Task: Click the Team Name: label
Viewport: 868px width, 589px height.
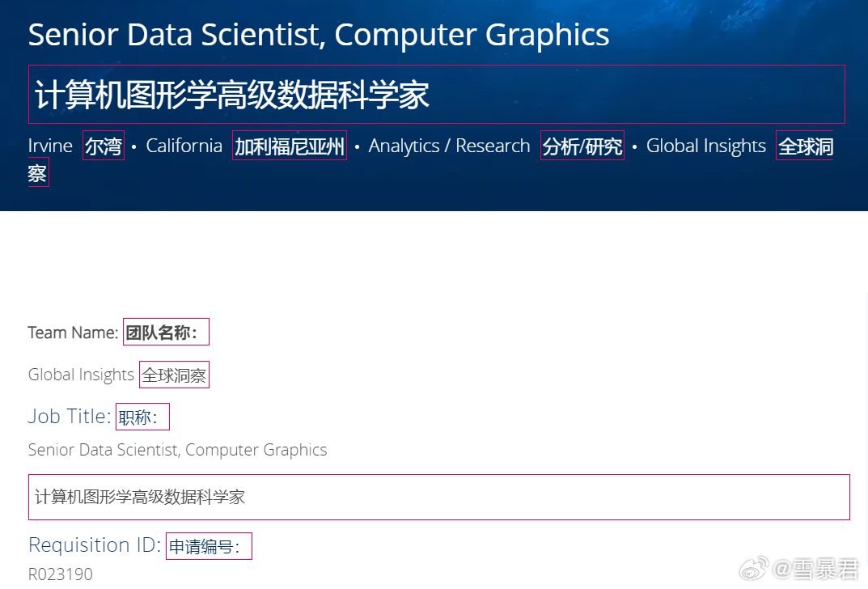Action: click(x=73, y=333)
